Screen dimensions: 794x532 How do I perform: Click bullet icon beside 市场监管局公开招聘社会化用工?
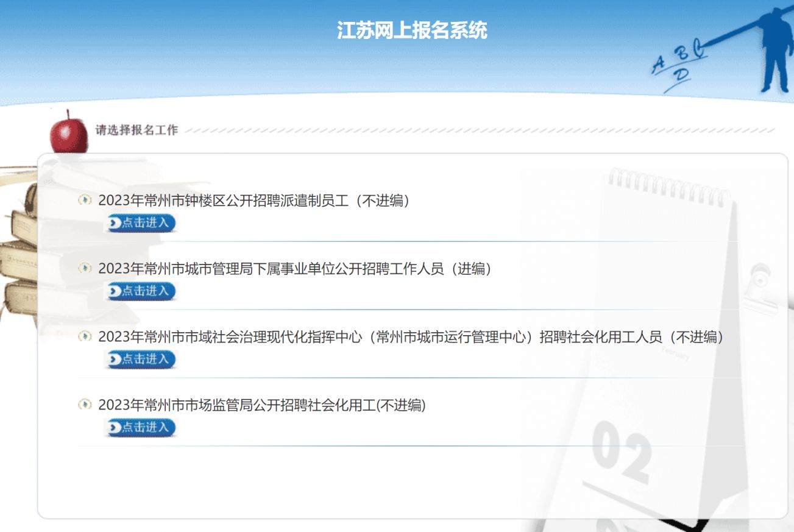(85, 405)
